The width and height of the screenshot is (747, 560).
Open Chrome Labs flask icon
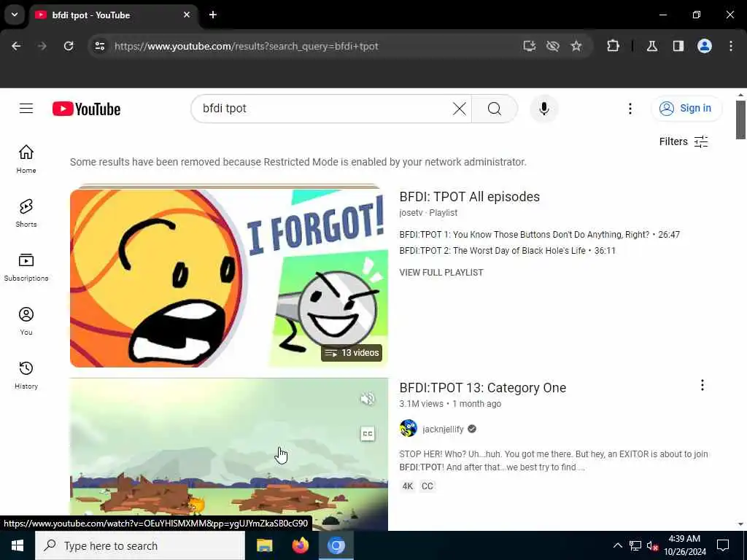point(652,46)
